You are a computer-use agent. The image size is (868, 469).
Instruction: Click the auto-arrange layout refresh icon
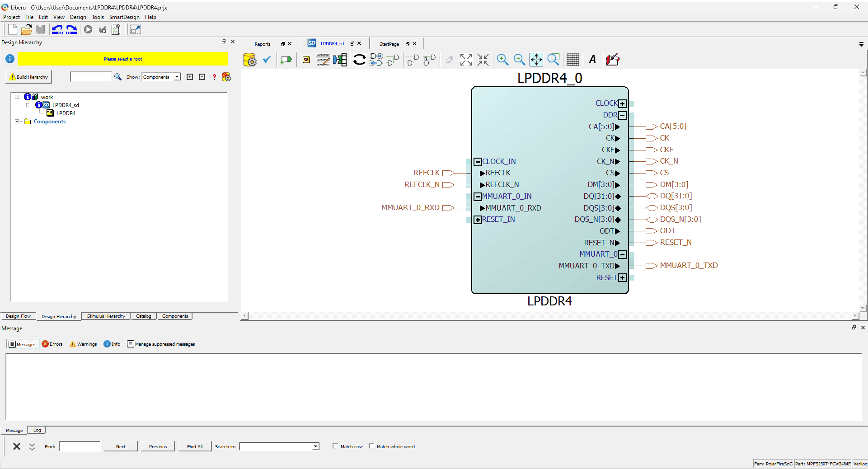pos(359,60)
